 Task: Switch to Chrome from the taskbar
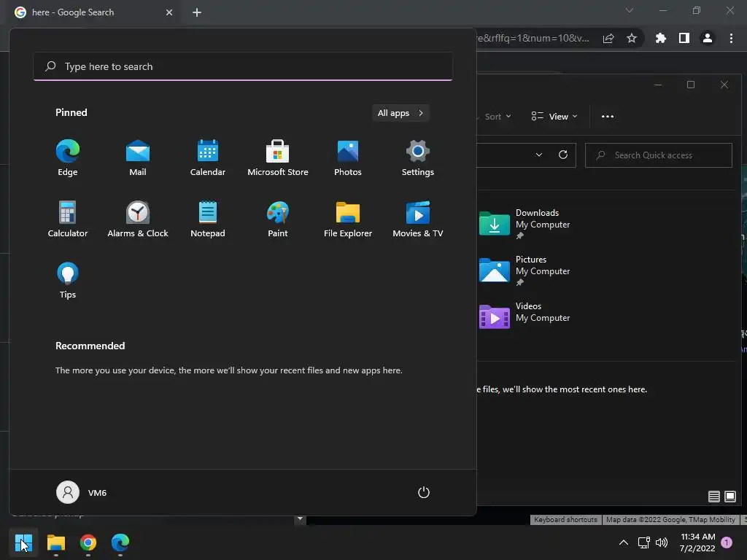click(x=88, y=542)
